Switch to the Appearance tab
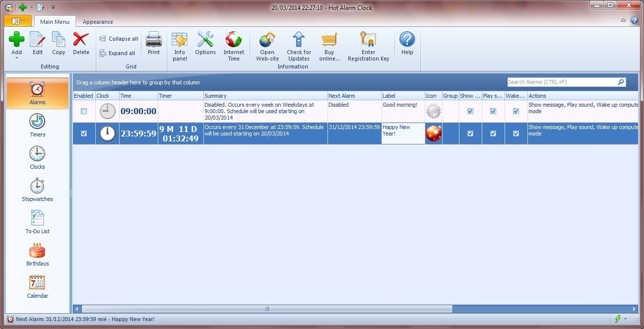Screen dimensions: 644x329 pos(98,22)
